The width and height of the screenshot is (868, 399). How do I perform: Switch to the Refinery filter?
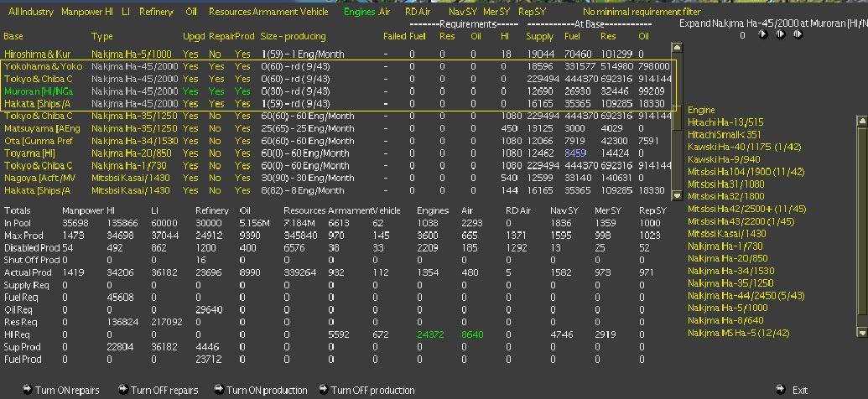156,12
